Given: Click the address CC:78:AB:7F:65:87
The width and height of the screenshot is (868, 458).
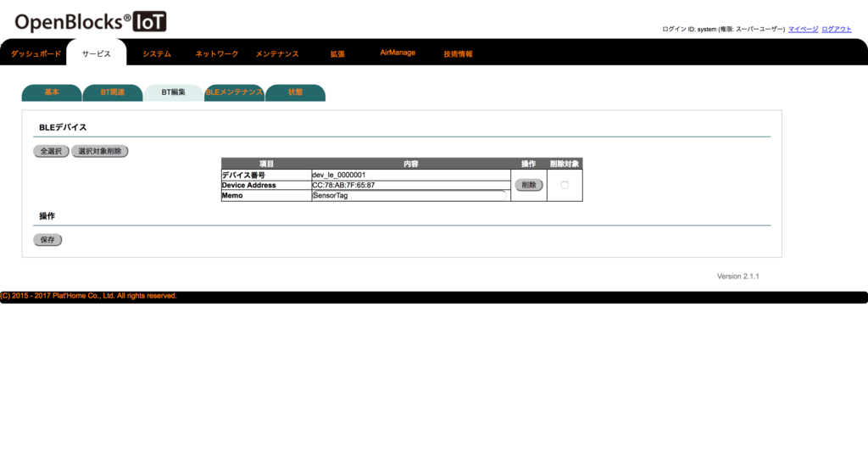Looking at the screenshot, I should click(343, 185).
